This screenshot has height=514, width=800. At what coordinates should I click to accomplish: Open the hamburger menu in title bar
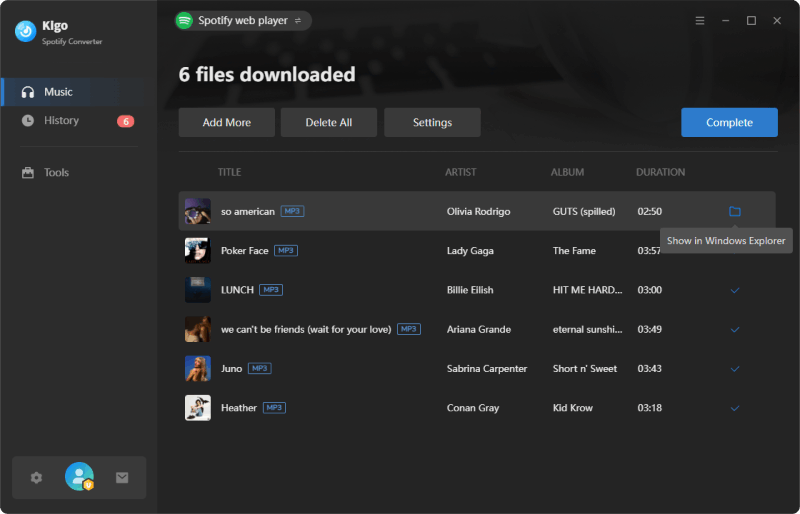click(700, 20)
